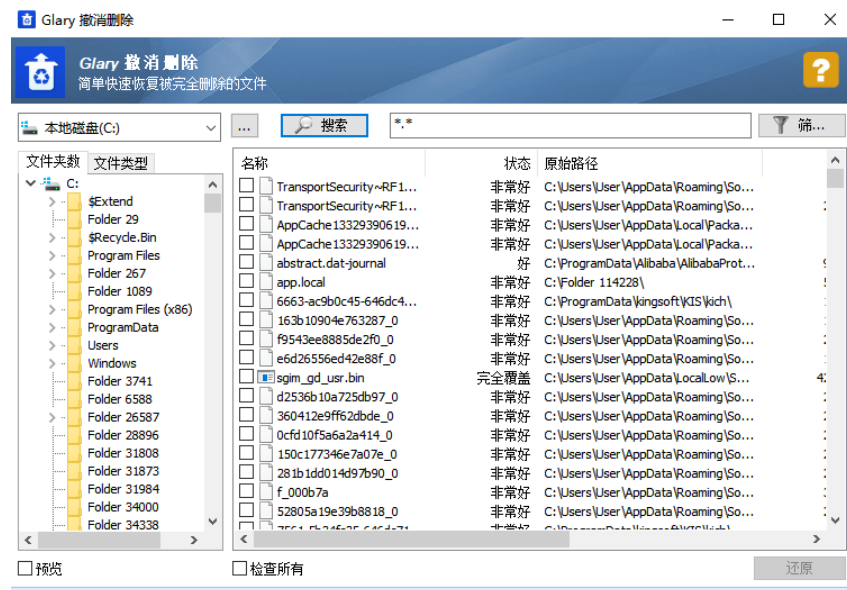Image resolution: width=847 pixels, height=590 pixels.
Task: Check the box for sgim_gd_usr.bin
Action: (x=246, y=377)
